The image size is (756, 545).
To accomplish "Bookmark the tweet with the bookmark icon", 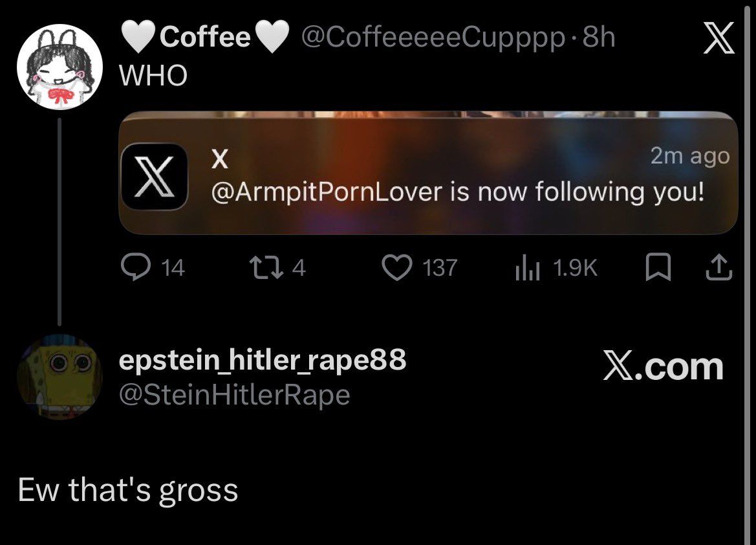I will 660,266.
